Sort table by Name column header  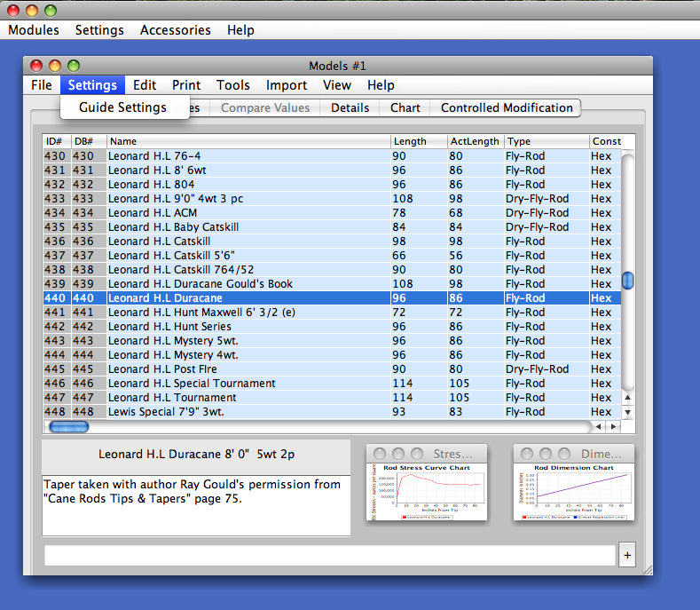point(248,141)
